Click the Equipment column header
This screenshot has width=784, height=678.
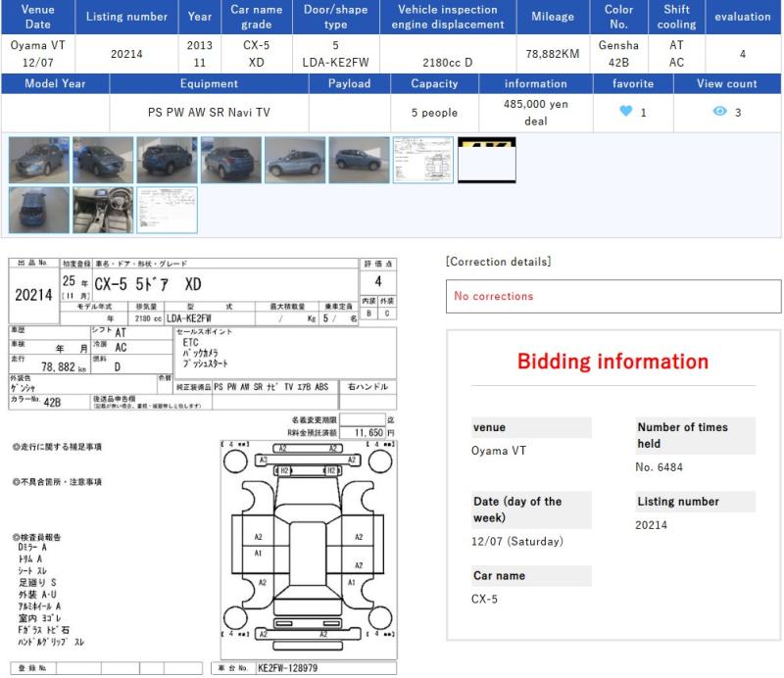coord(209,83)
